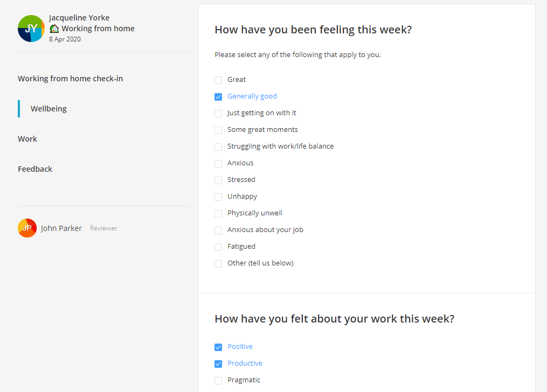Viewport: 547px width, 392px height.
Task: Go to the Feedback section
Action: (35, 169)
